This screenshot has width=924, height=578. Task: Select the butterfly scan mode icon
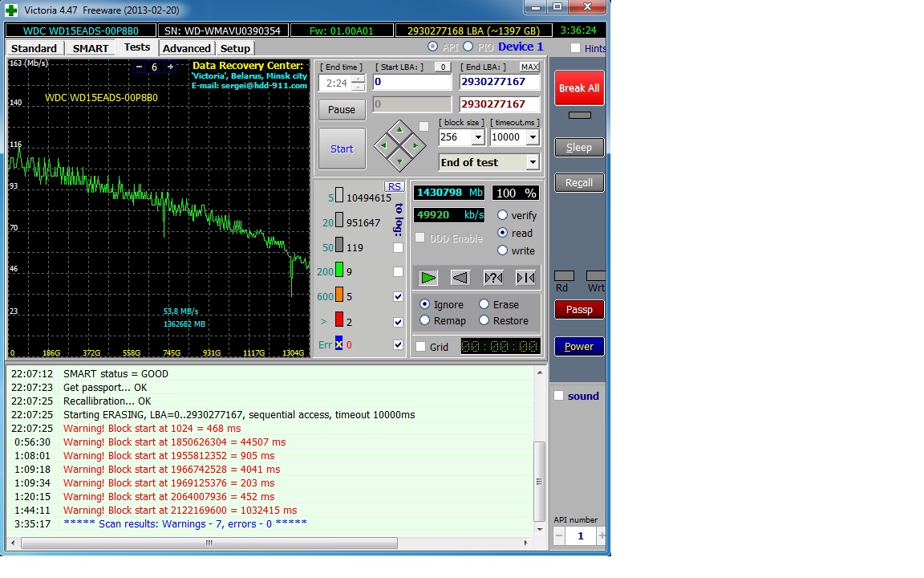(525, 278)
